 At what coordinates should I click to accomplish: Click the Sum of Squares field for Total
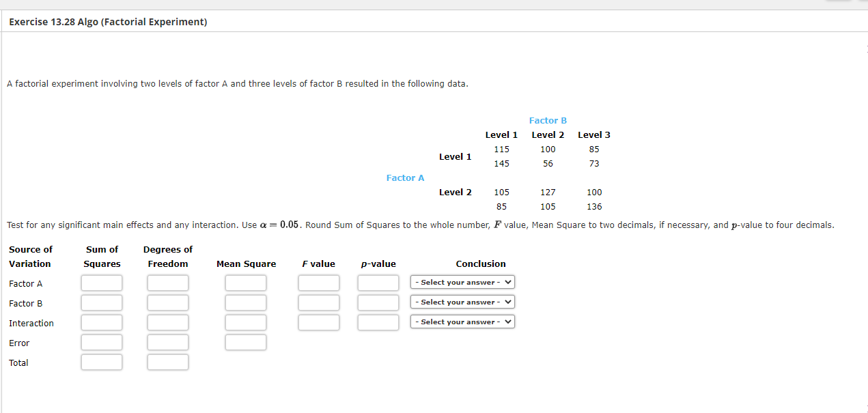point(102,362)
